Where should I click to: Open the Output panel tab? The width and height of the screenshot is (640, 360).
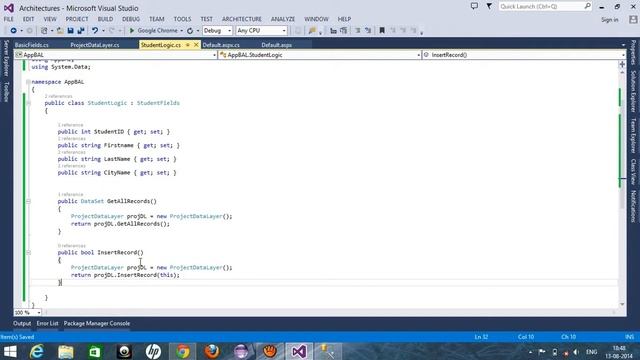22,323
